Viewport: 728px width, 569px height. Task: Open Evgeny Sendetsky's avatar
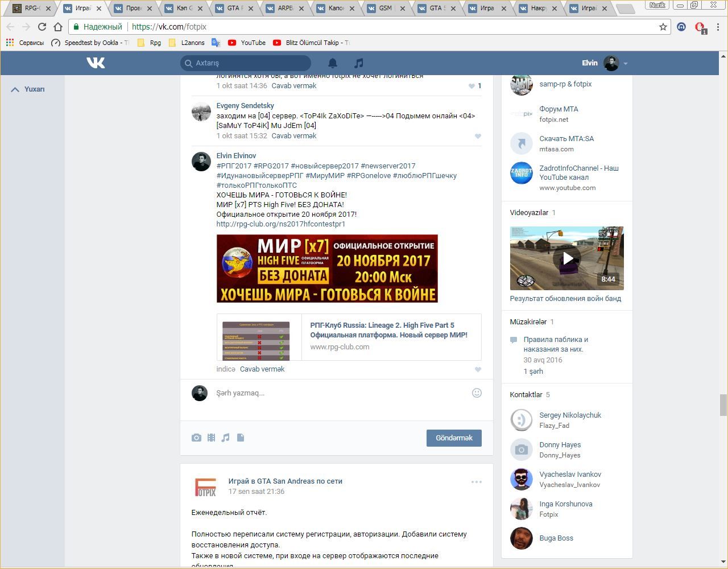[x=201, y=112]
